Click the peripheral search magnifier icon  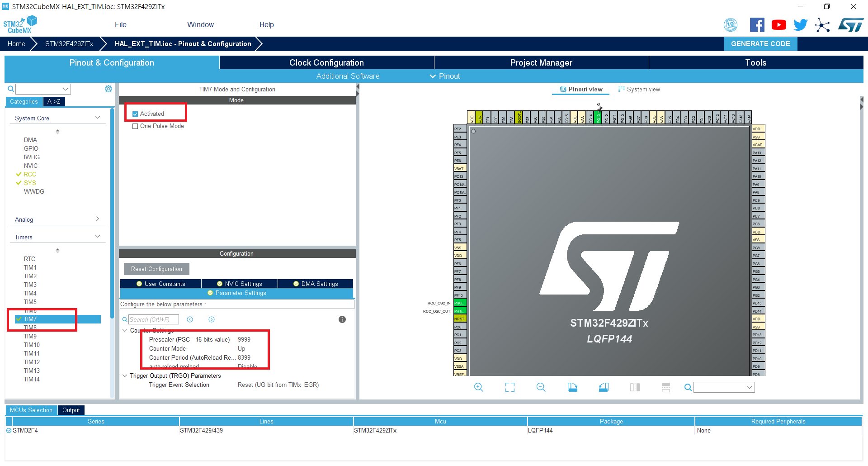(10, 89)
